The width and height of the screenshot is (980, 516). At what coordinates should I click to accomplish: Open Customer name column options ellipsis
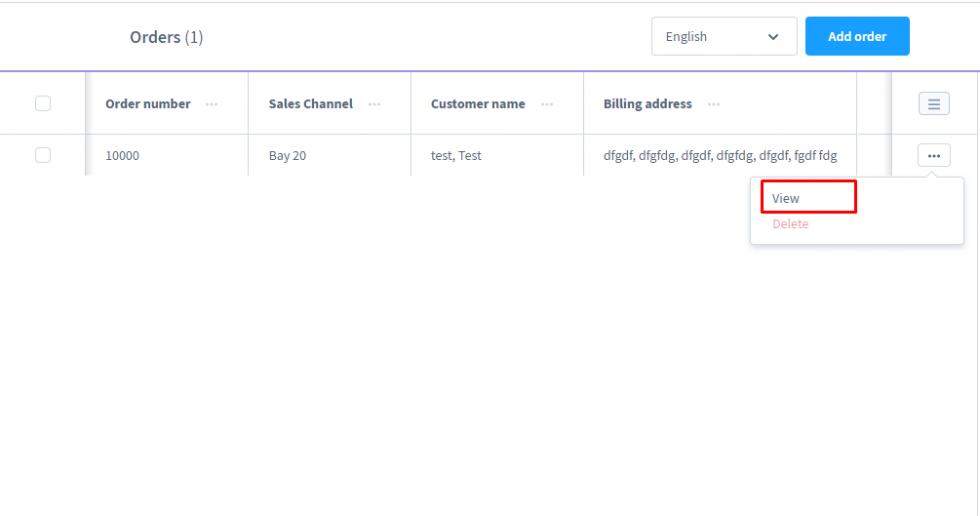547,104
